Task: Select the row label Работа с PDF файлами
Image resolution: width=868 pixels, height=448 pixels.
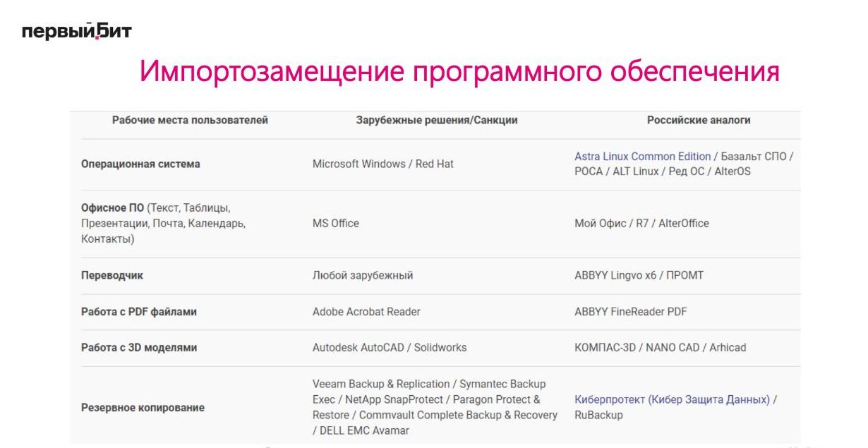Action: [139, 311]
